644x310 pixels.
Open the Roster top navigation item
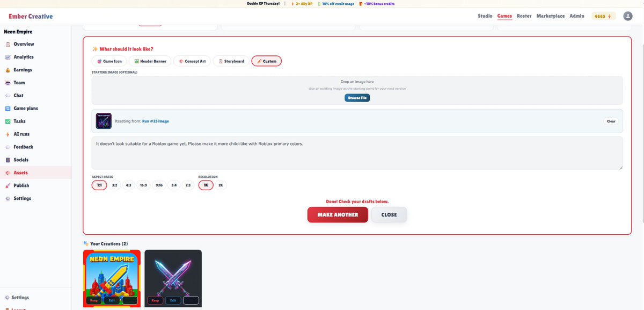coord(524,16)
